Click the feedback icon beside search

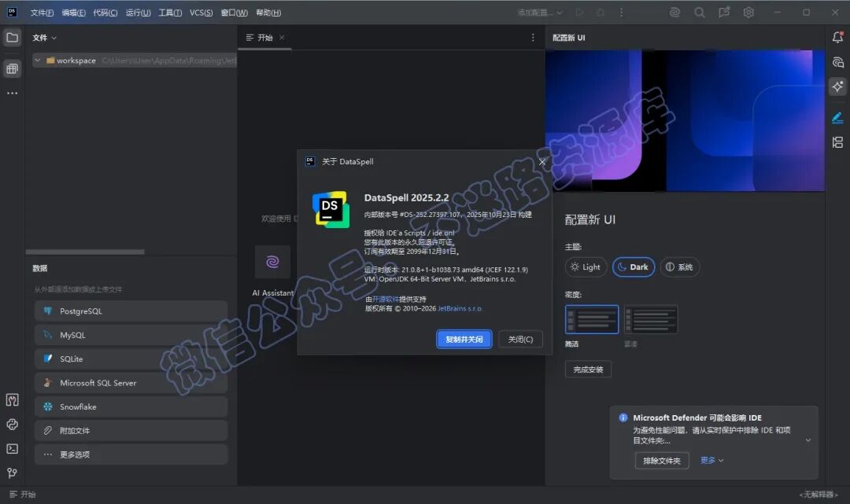pos(724,13)
